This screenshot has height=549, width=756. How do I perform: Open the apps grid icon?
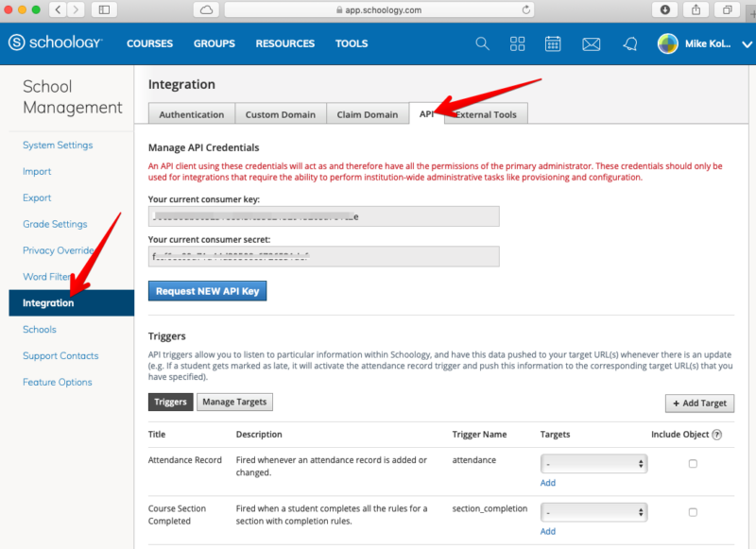pyautogui.click(x=517, y=43)
